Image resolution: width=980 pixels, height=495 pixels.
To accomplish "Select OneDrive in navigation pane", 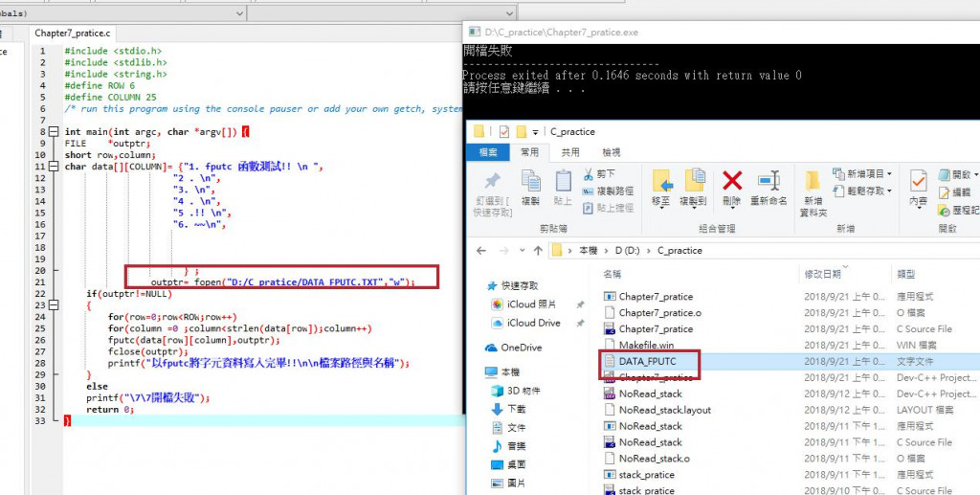I will point(513,348).
